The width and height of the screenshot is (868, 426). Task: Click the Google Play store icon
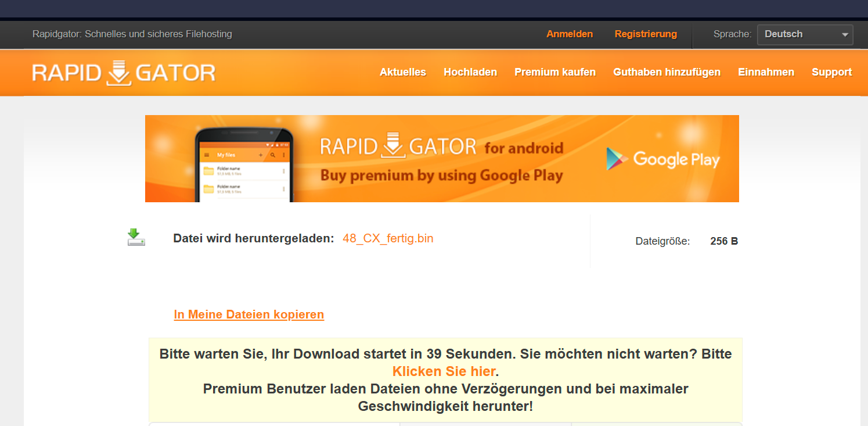[x=613, y=158]
